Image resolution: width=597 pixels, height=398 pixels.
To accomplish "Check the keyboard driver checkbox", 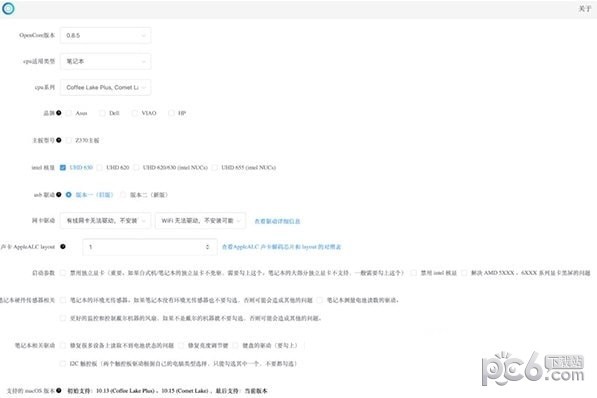I will pyautogui.click(x=236, y=345).
